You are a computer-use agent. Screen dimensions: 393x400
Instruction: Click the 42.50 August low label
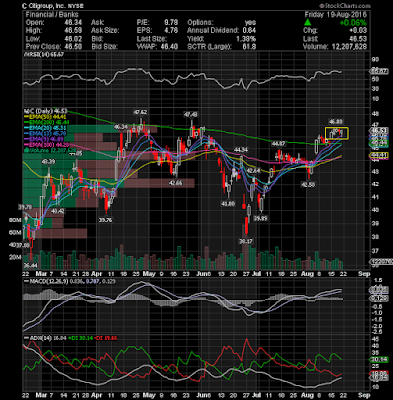click(x=308, y=184)
